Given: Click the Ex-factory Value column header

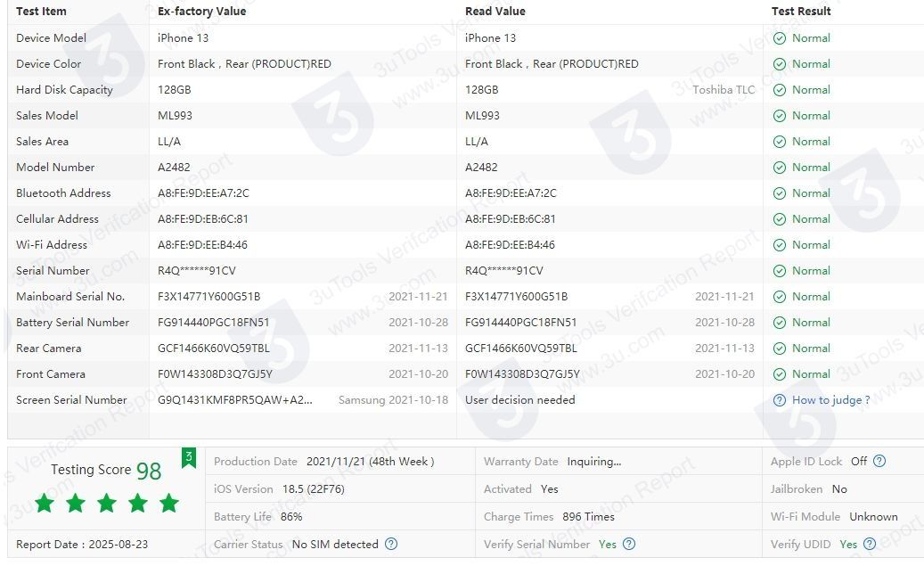Looking at the screenshot, I should tap(201, 12).
